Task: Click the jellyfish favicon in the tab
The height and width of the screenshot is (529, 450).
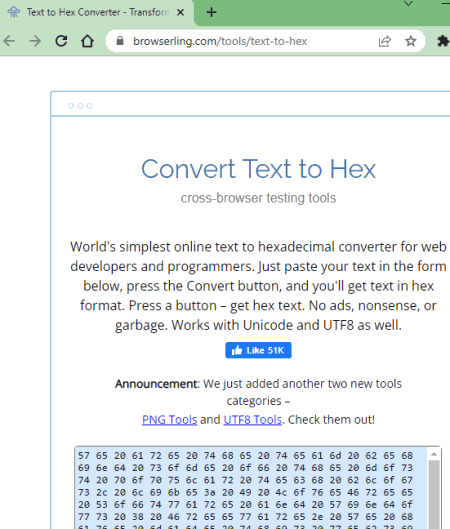Action: point(14,12)
